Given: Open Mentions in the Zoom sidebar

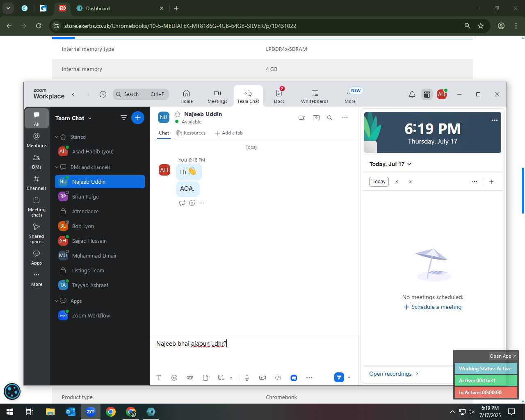Looking at the screenshot, I should [37, 140].
